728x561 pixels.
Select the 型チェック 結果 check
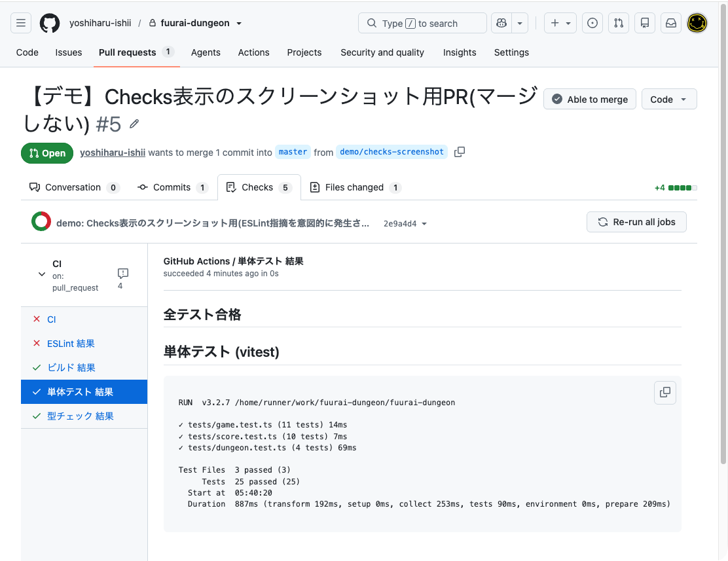[x=84, y=416]
